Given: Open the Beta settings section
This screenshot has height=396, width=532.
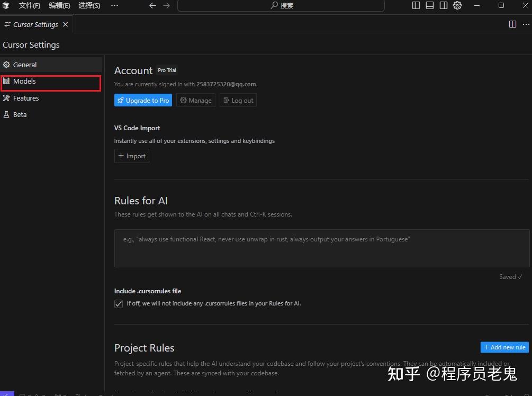Looking at the screenshot, I should point(20,114).
